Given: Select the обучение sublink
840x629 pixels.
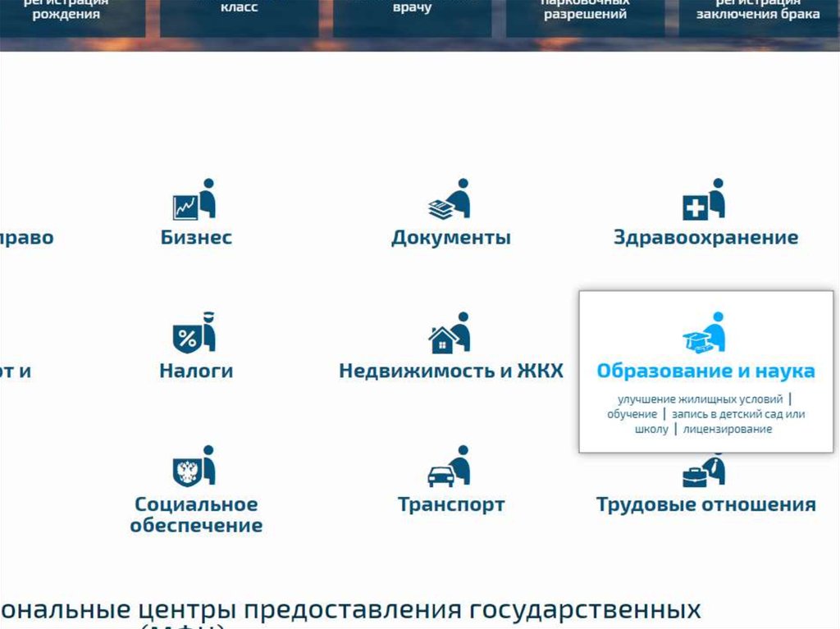Looking at the screenshot, I should pyautogui.click(x=632, y=414).
